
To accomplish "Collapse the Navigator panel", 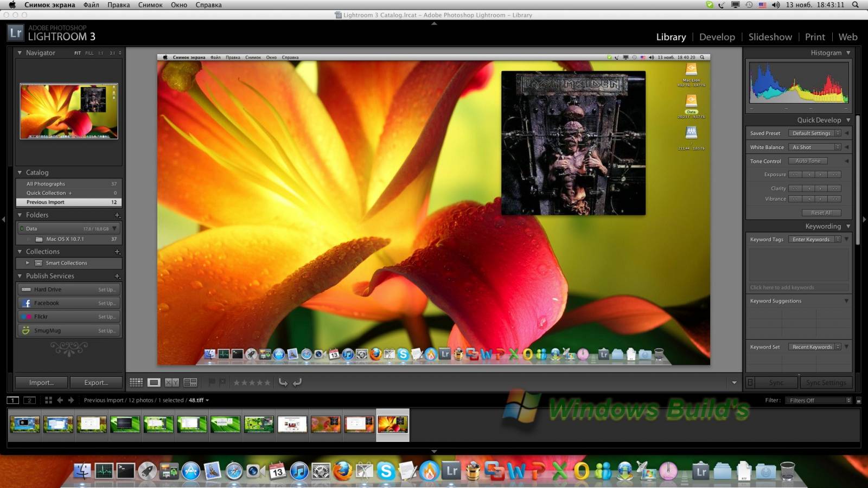I will [20, 53].
